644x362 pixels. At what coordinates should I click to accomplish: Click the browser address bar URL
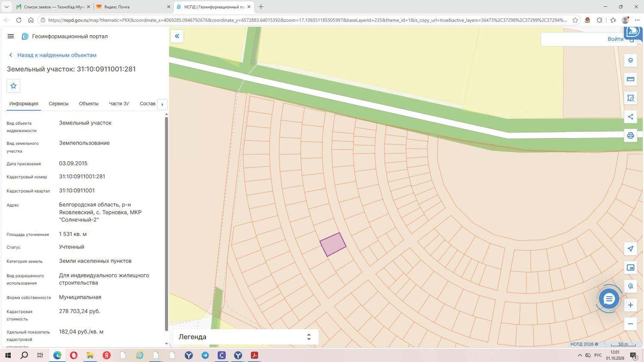[307, 20]
